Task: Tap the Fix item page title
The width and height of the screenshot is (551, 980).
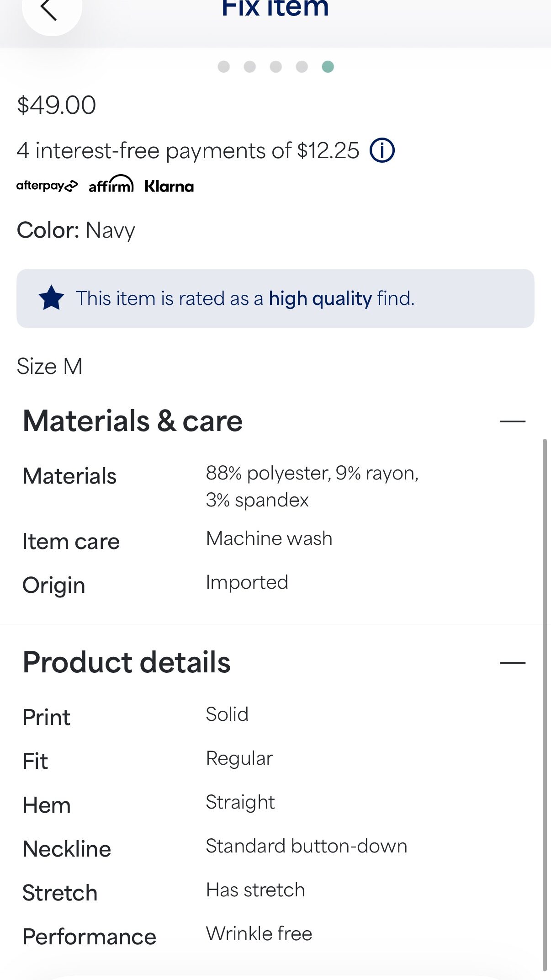Action: click(275, 8)
